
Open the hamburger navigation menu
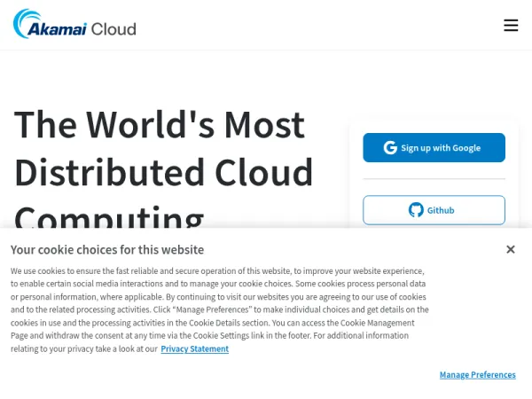[511, 26]
